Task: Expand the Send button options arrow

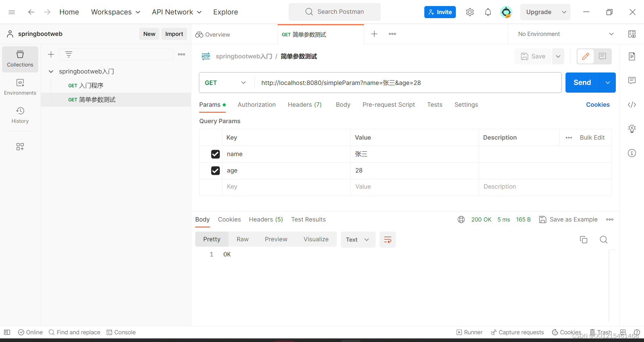Action: coord(608,83)
